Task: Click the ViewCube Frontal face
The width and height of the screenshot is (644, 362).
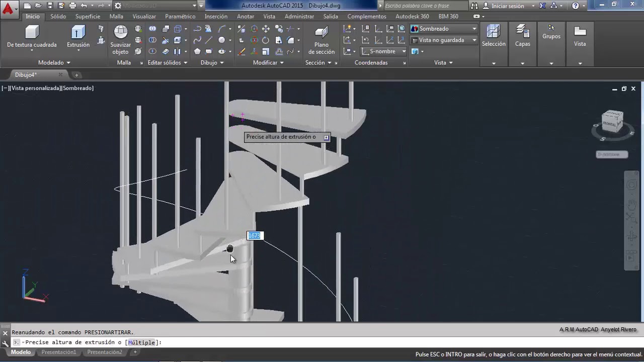Action: pos(610,123)
